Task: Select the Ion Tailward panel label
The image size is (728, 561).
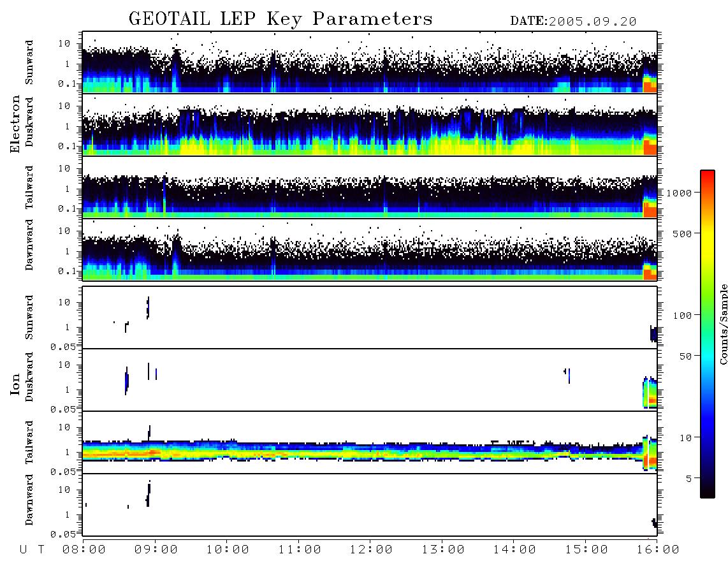Action: coord(29,442)
